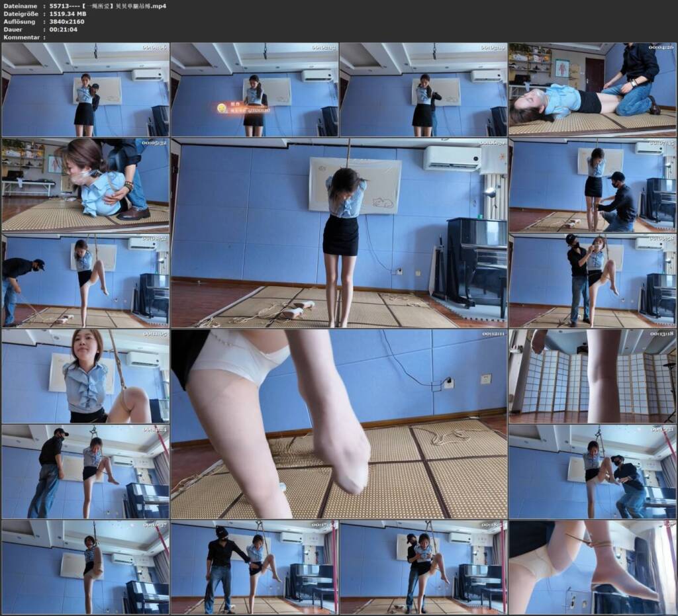Click the "Dateigröße" label
678x616 pixels.
click(21, 14)
